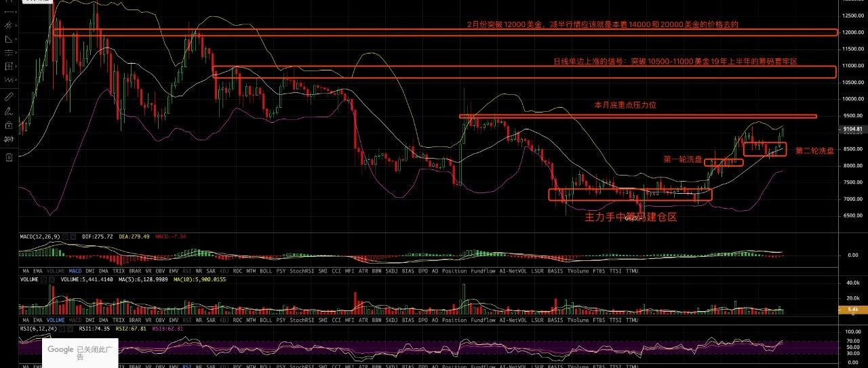Open RSI(6,12,24) indicator settings gear
The width and height of the screenshot is (868, 368).
pyautogui.click(x=62, y=329)
